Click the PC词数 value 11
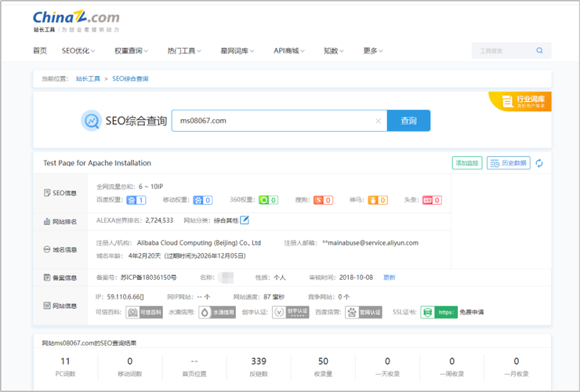The image size is (580, 392). [66, 361]
